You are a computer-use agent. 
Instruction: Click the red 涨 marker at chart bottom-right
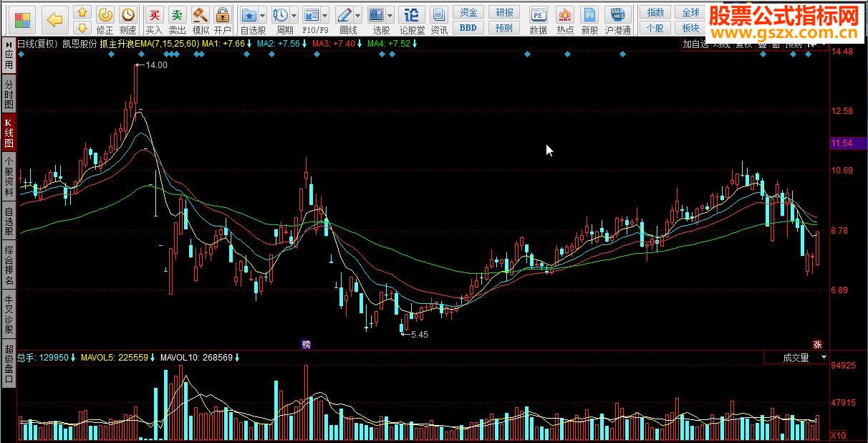coord(818,344)
